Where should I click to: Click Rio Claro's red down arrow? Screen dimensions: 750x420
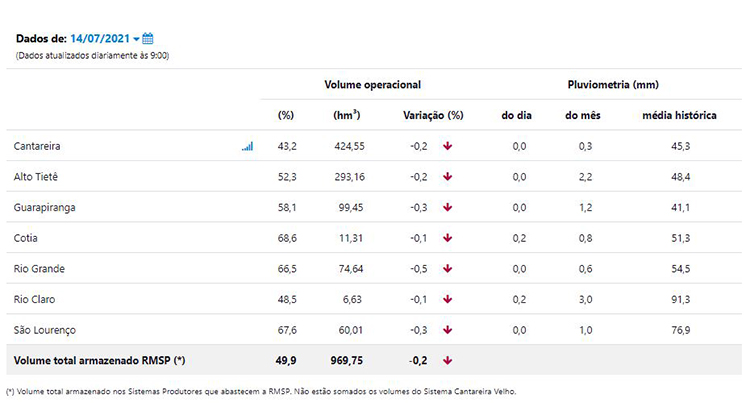click(x=447, y=299)
